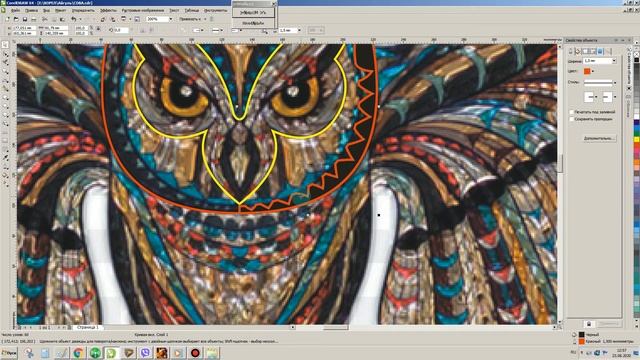Open the Файл menu
The height and width of the screenshot is (360, 640).
[15, 10]
